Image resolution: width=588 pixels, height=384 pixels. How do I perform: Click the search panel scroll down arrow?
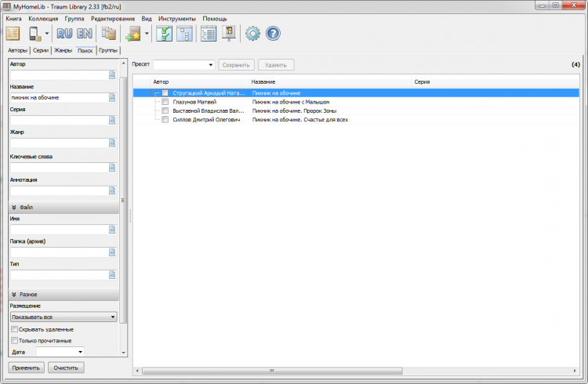(123, 353)
